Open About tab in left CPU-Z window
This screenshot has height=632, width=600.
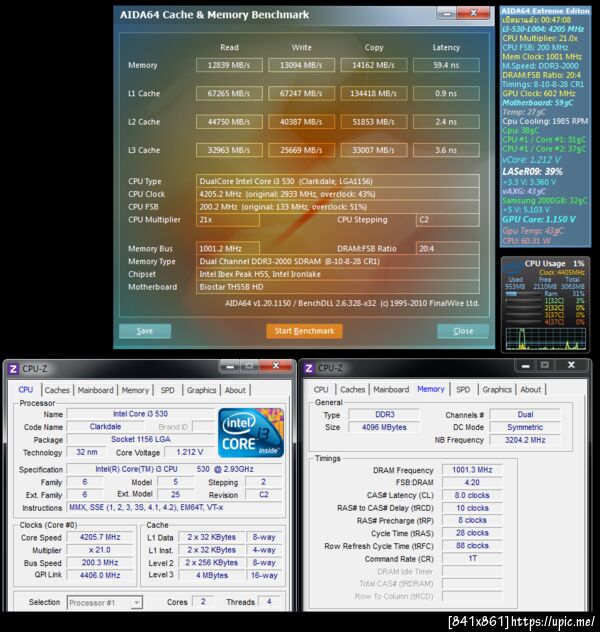point(235,390)
